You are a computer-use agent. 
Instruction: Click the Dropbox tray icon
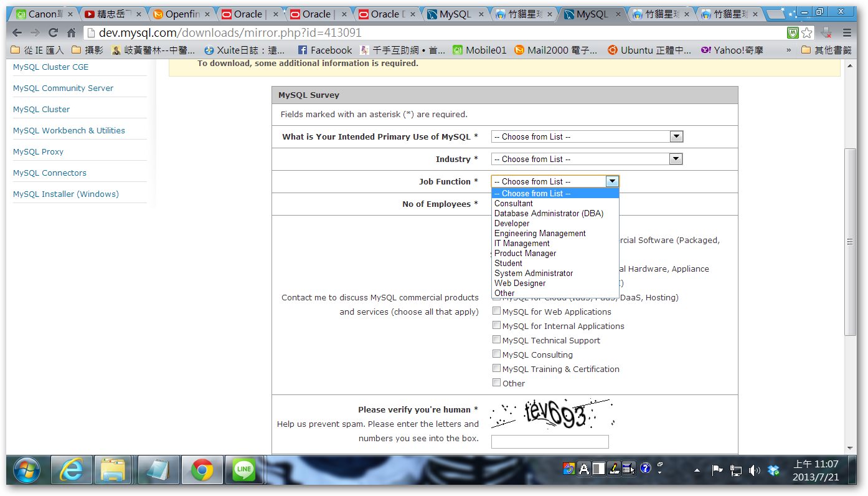click(x=774, y=470)
